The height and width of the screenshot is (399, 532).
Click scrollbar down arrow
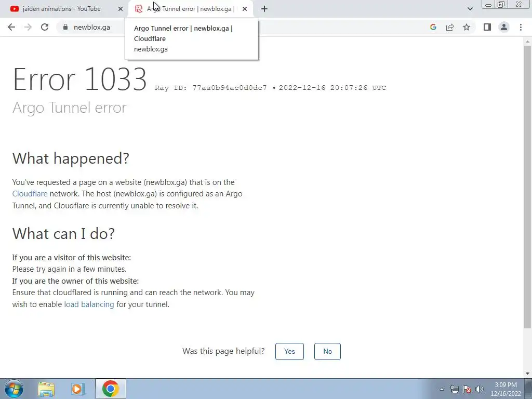coord(527,374)
